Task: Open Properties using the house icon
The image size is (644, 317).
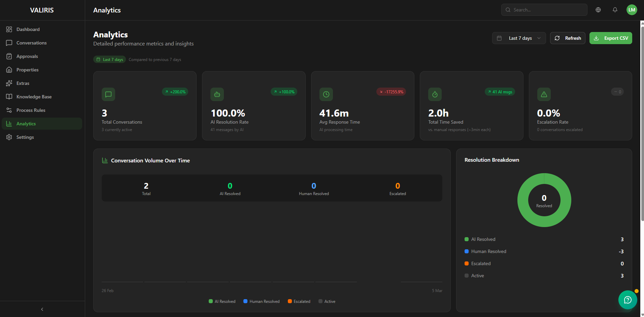Action: pos(9,70)
